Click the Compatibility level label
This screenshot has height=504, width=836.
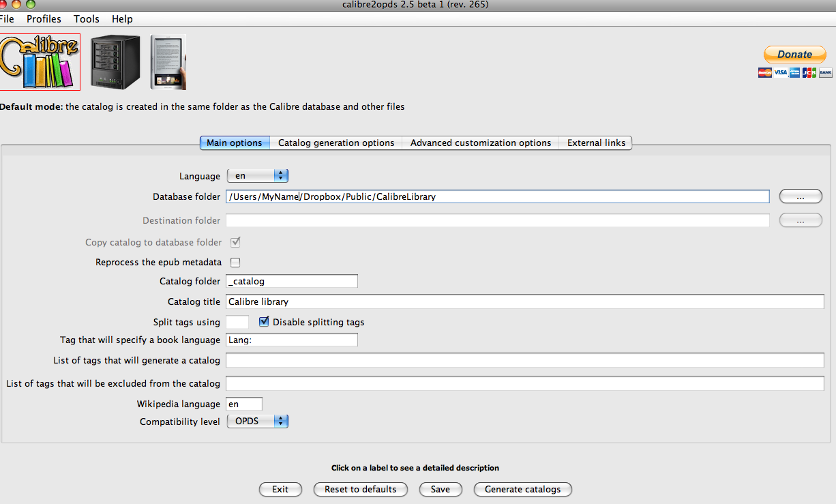point(180,421)
